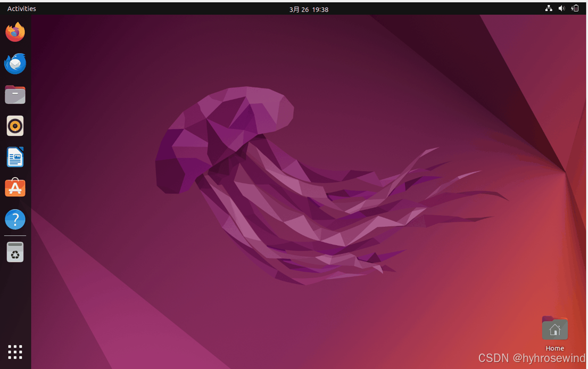The image size is (588, 369).
Task: Select the Home label text
Action: coord(554,348)
